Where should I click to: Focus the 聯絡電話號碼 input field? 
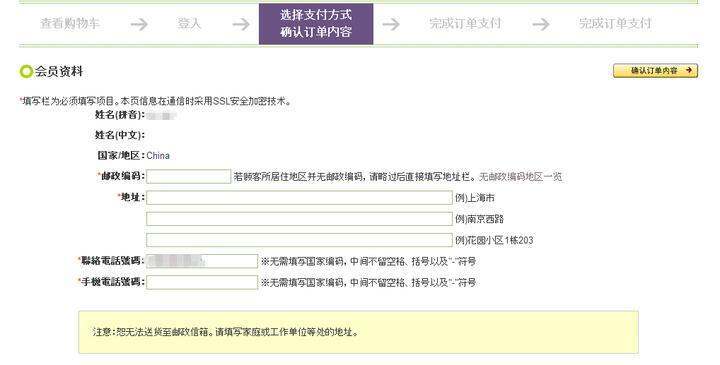click(x=202, y=261)
